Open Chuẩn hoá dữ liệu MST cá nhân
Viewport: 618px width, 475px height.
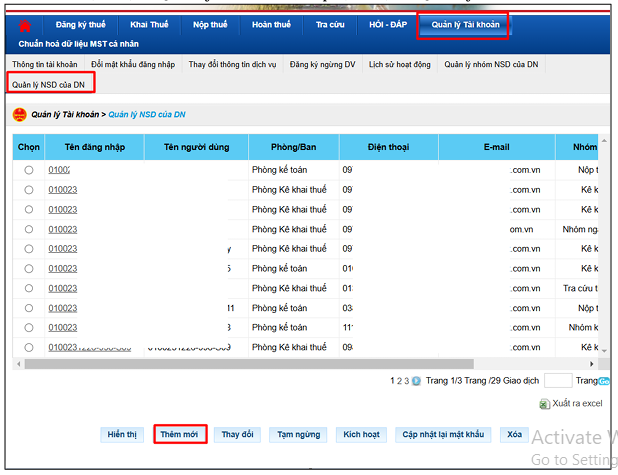[78, 44]
